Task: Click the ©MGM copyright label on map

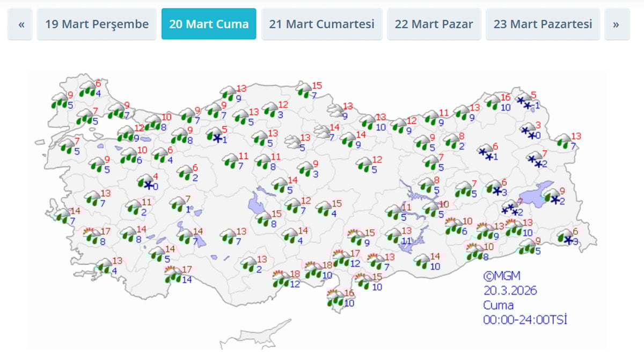Action: coord(501,276)
